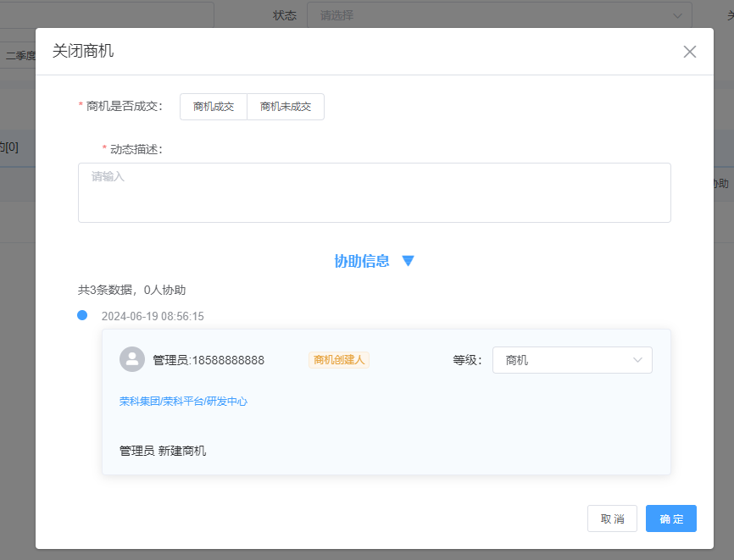Screen dimensions: 734x560
Task: Focus the 动态描述 text area
Action: pyautogui.click(x=374, y=192)
